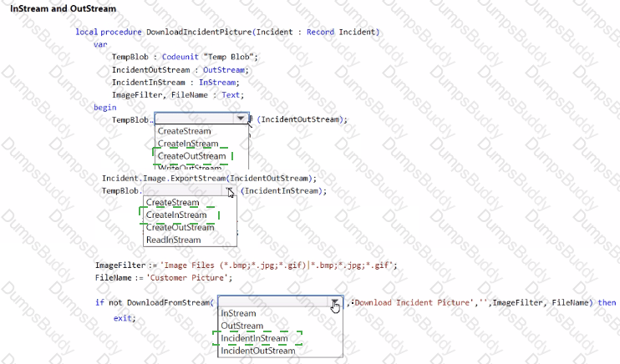620x364 pixels.
Task: Open the first TempBlob dropdown arrow
Action: click(241, 119)
